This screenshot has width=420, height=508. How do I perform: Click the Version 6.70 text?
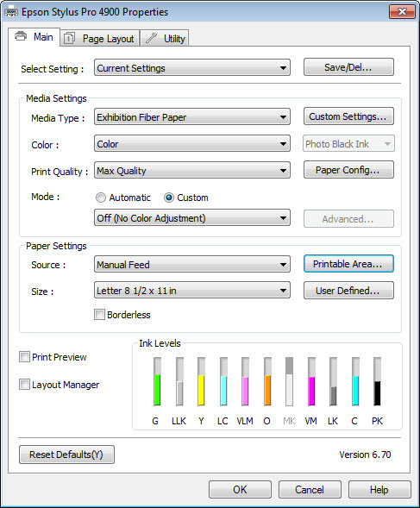point(365,455)
